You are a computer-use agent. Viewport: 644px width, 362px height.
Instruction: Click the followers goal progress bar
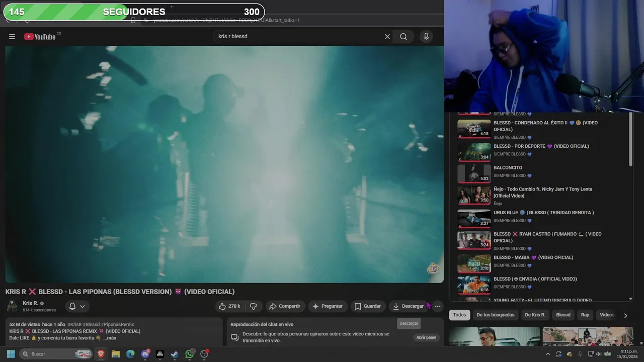click(134, 12)
